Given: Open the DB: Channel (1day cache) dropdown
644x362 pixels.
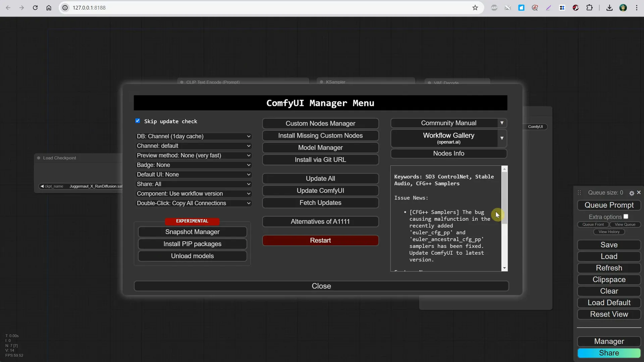Looking at the screenshot, I should tap(194, 136).
